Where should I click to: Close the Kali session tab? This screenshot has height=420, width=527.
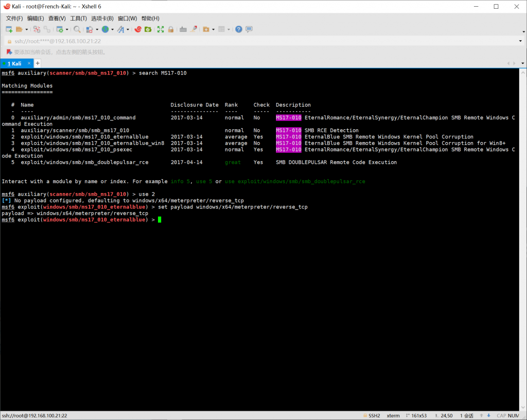[29, 63]
